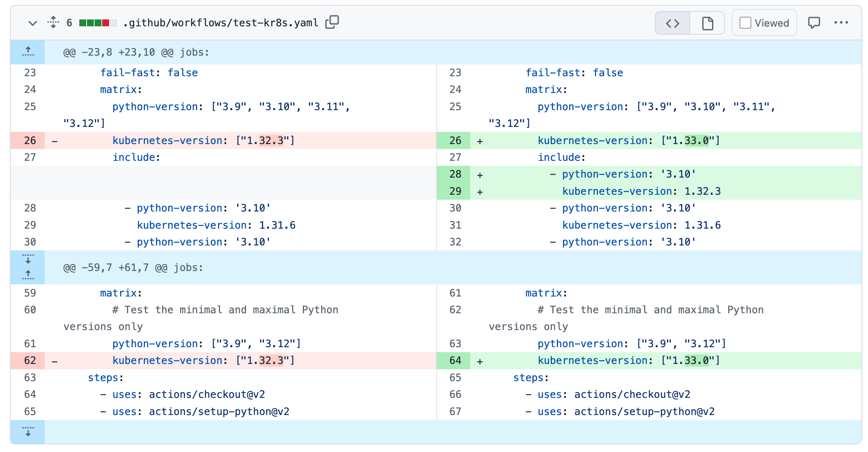Mark file as Viewed checkbox
The height and width of the screenshot is (452, 868).
[745, 23]
